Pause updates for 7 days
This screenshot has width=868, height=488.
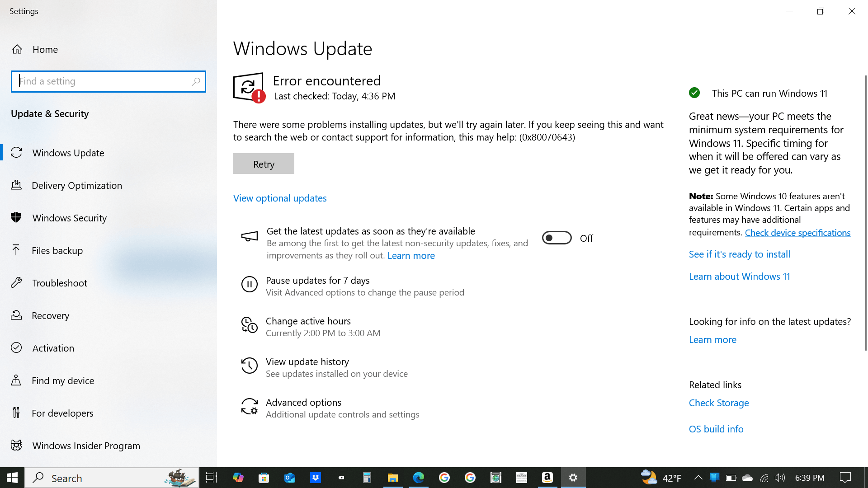pyautogui.click(x=353, y=286)
